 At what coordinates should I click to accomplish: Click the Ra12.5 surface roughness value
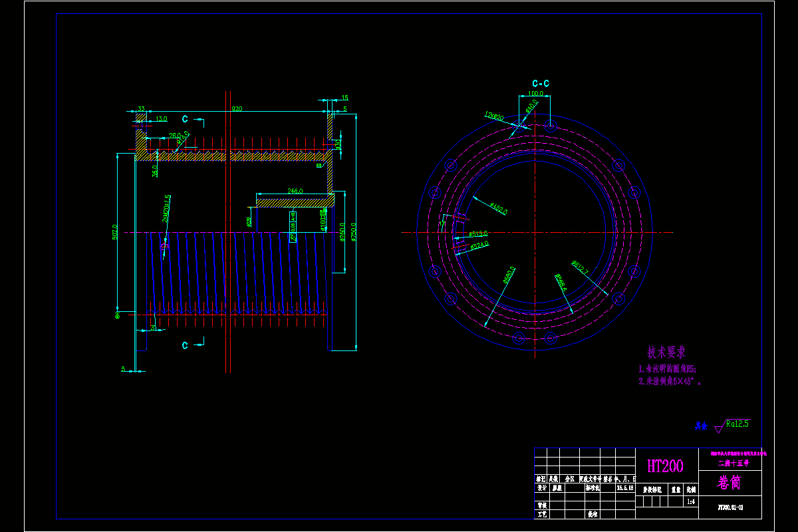coord(737,423)
